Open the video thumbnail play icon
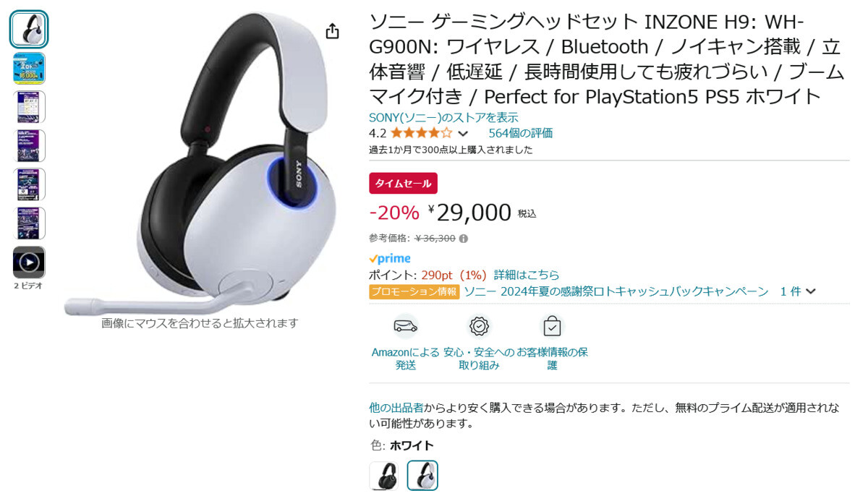This screenshot has height=496, width=868. (29, 262)
